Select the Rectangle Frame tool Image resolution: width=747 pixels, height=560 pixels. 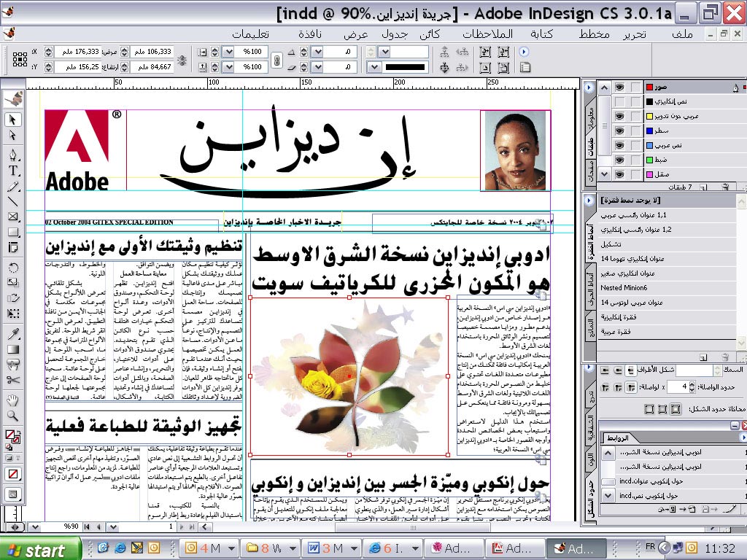(x=13, y=217)
